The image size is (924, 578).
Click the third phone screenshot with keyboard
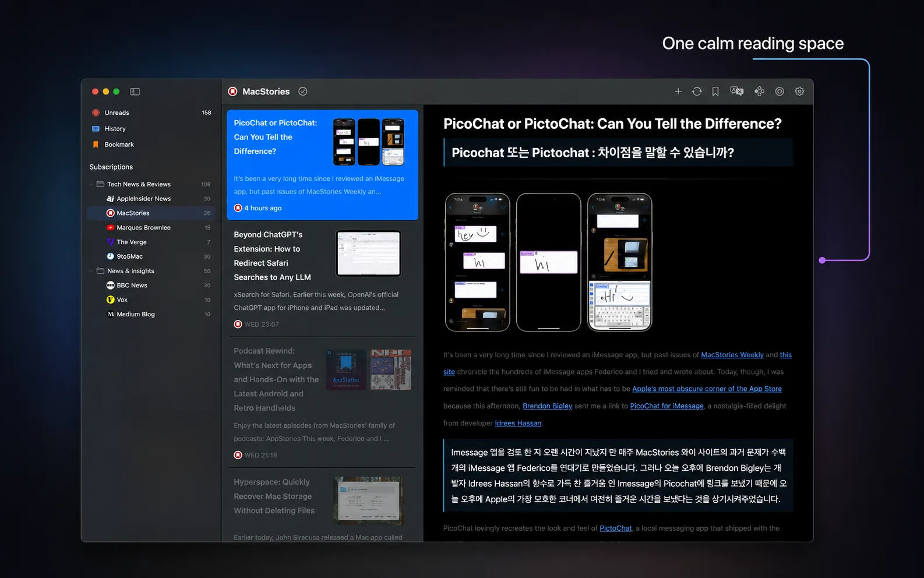[x=620, y=262]
